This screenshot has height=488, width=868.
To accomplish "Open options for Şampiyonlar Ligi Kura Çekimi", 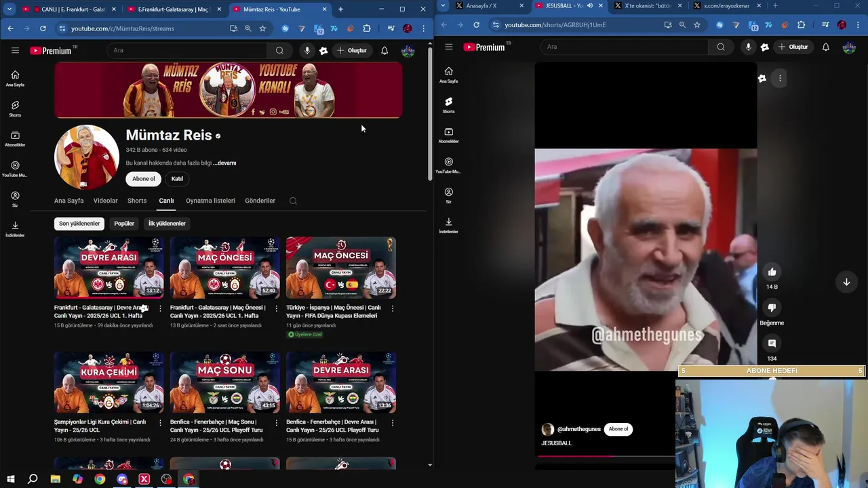I will click(x=160, y=423).
